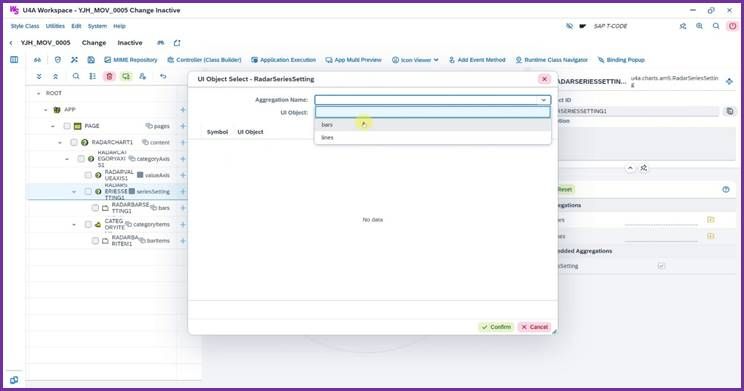This screenshot has width=744, height=391.
Task: Click the plus icon on the RADARCHART1 row
Action: click(183, 142)
